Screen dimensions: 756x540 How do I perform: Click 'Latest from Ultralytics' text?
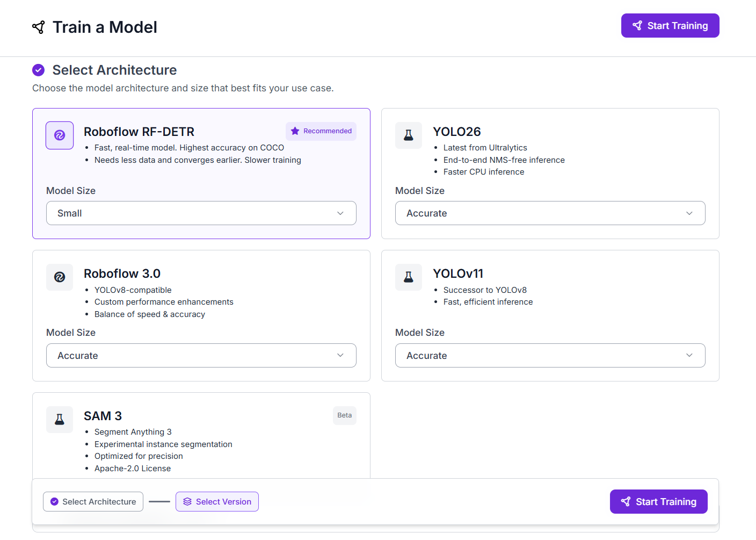485,148
